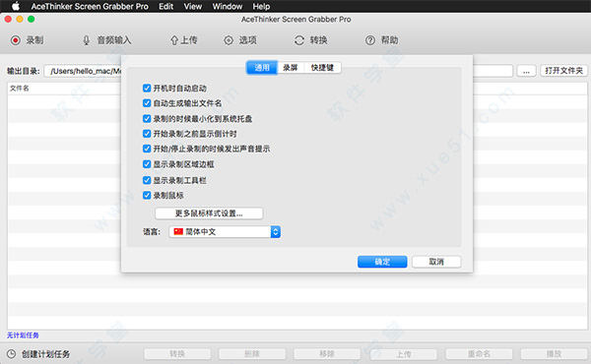This screenshot has width=591, height=364.
Task: Open AceThinker Screen Grabber Pro menu
Action: [x=90, y=7]
